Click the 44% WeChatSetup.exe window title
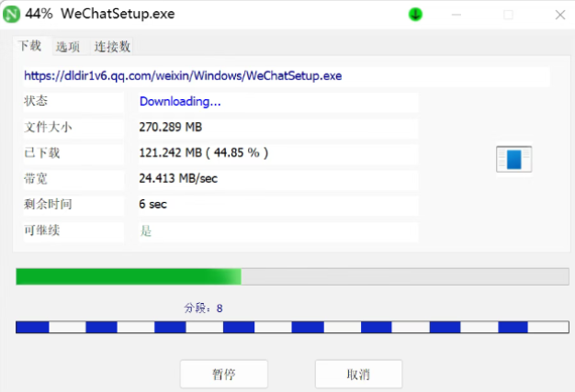The image size is (575, 392). (x=100, y=14)
